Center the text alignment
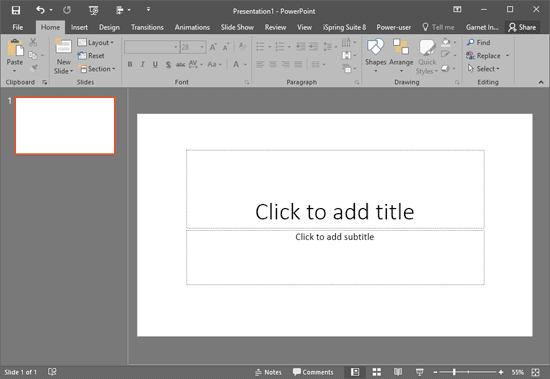The width and height of the screenshot is (550, 379). (273, 64)
